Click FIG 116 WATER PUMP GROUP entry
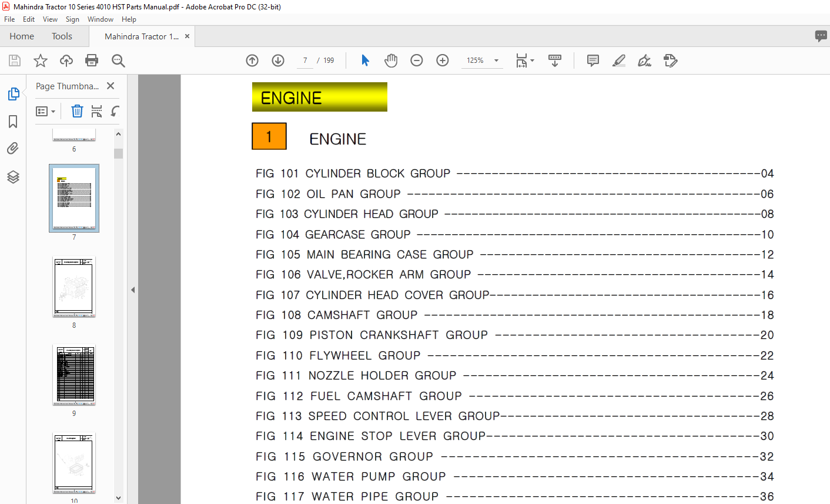 pos(514,476)
